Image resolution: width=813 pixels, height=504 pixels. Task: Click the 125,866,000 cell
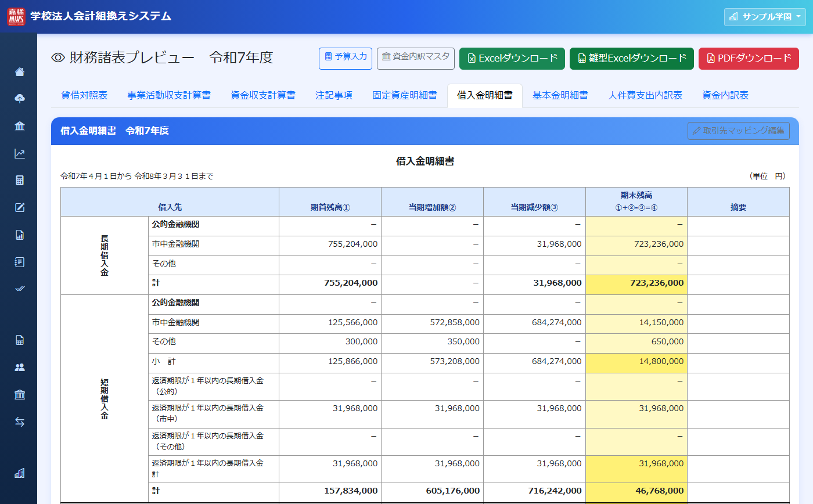pos(330,363)
